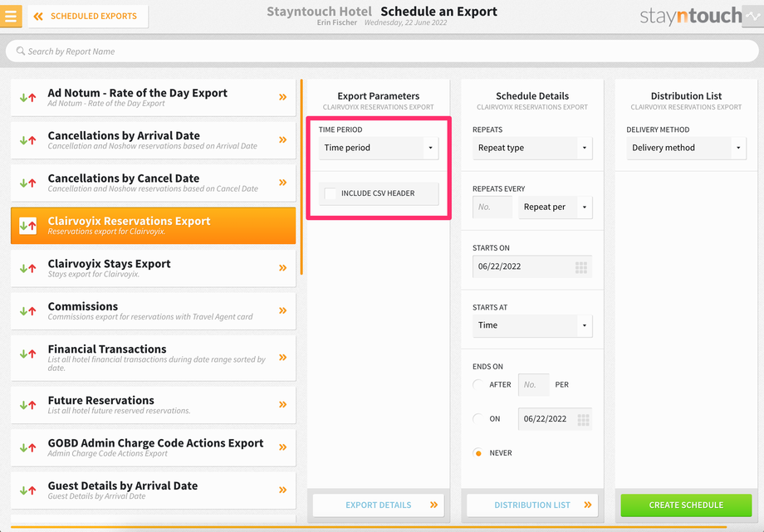Click arrows icon on Cancellations by Cancel Date
Screen dimensions: 764x532
coord(27,183)
